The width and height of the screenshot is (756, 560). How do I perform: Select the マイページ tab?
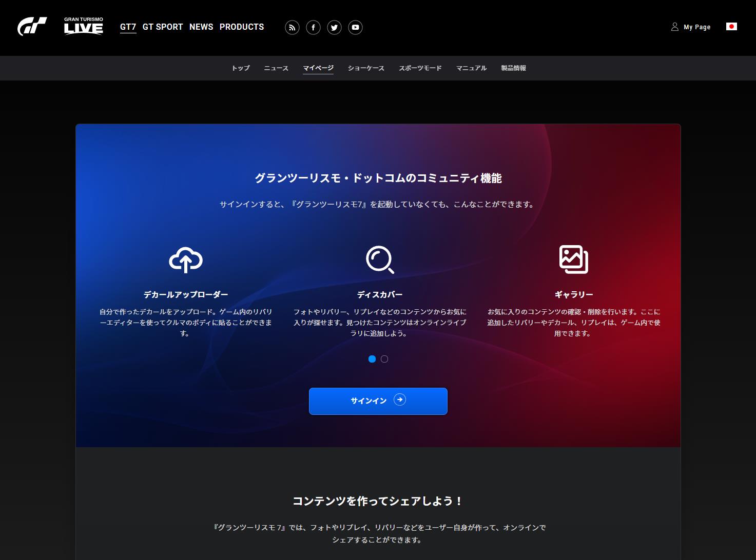(318, 68)
